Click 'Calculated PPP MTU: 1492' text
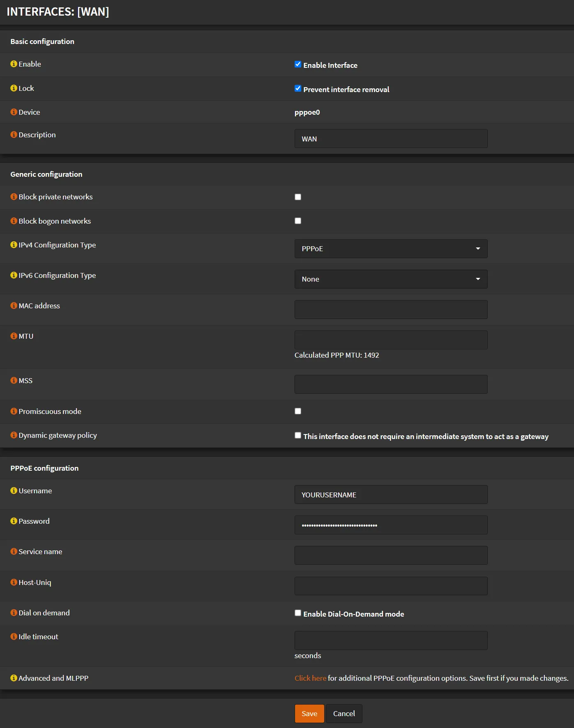The width and height of the screenshot is (574, 728). click(x=337, y=355)
